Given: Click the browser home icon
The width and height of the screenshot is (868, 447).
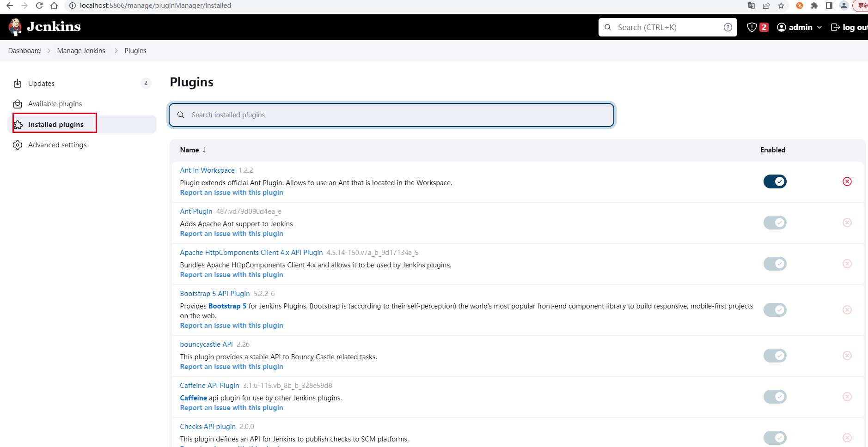Looking at the screenshot, I should pyautogui.click(x=54, y=6).
